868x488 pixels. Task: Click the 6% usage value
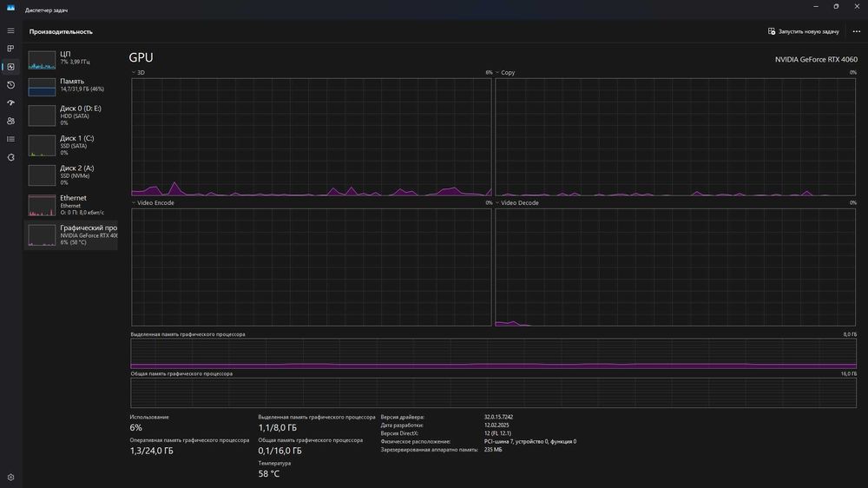tap(136, 427)
